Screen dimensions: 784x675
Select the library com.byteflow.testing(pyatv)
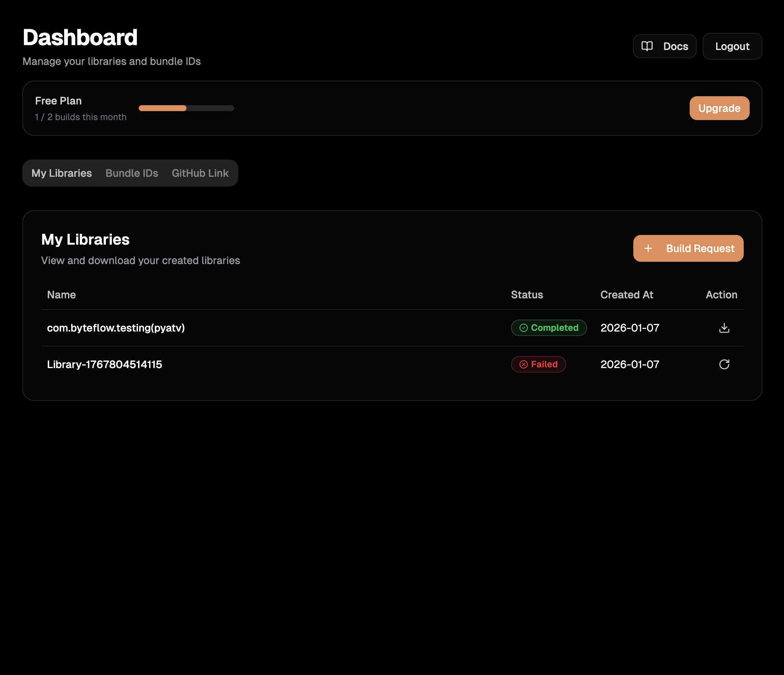click(116, 328)
